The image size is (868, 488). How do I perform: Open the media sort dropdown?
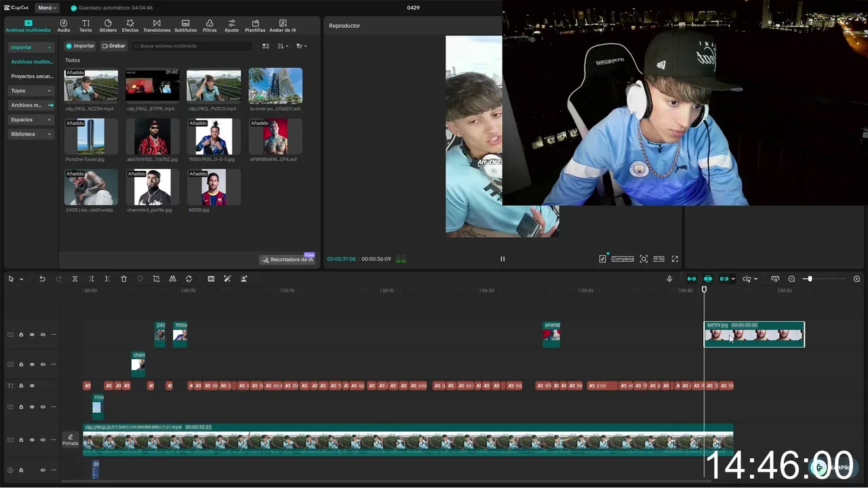(283, 46)
